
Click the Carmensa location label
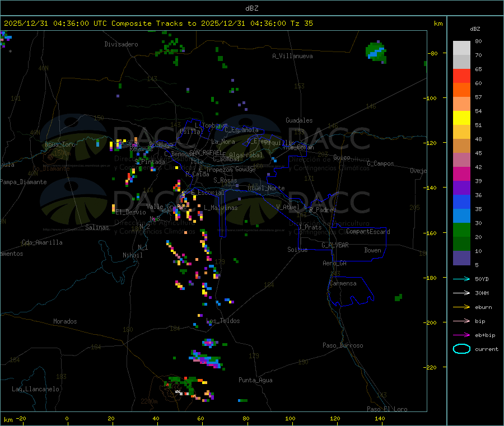(x=343, y=283)
